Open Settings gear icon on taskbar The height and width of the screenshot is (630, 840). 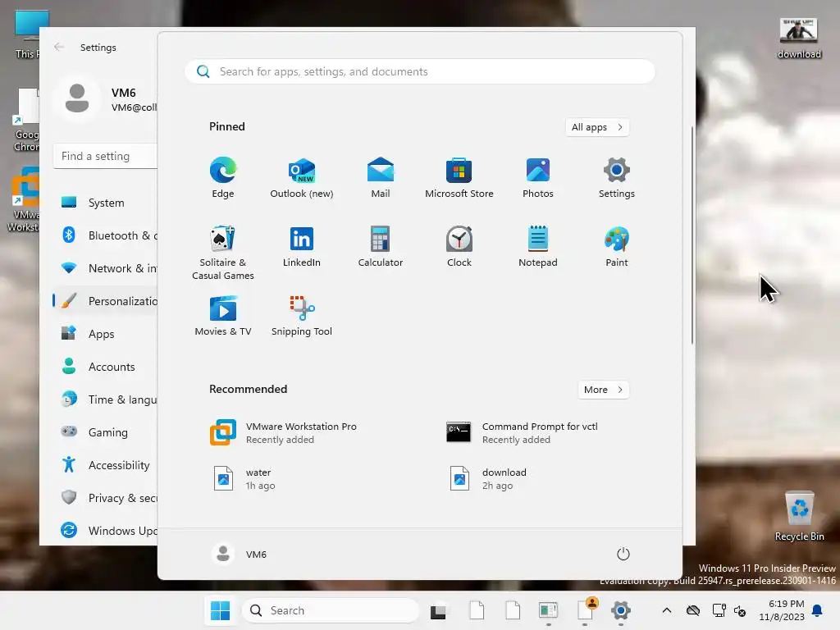click(620, 610)
